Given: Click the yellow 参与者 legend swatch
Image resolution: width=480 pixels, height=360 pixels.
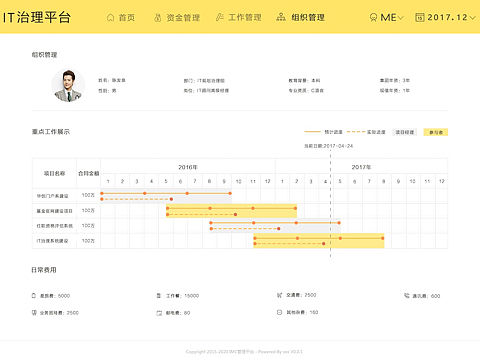Looking at the screenshot, I should [x=436, y=132].
